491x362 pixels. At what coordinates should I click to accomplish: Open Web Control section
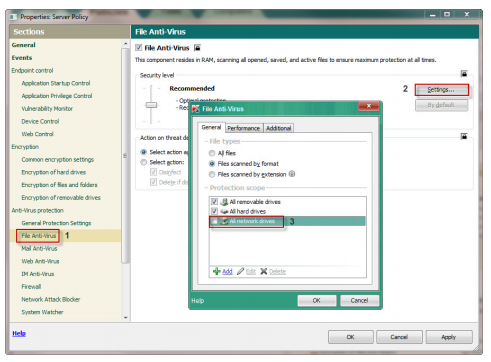click(x=38, y=134)
